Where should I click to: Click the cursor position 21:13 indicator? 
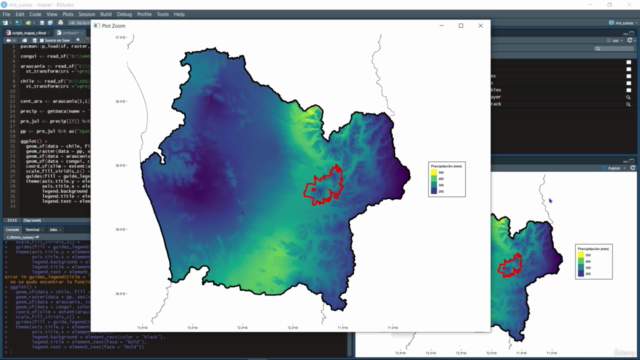click(12, 220)
